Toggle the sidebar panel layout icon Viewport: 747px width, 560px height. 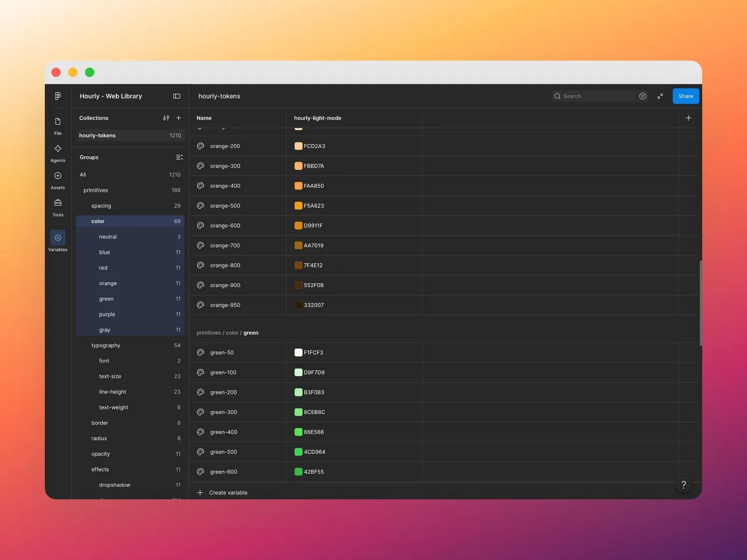click(x=176, y=96)
